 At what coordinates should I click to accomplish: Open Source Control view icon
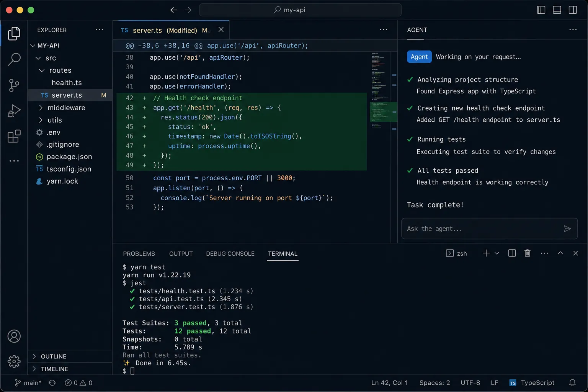click(14, 85)
